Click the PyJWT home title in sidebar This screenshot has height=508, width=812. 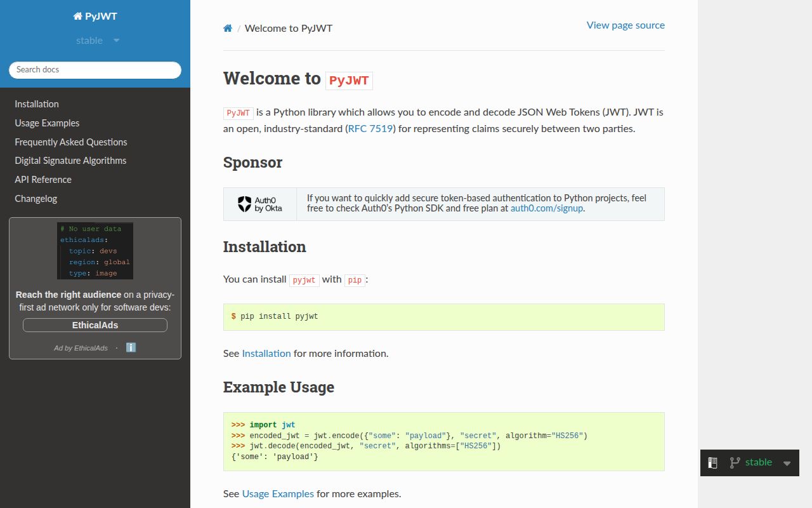tap(95, 17)
